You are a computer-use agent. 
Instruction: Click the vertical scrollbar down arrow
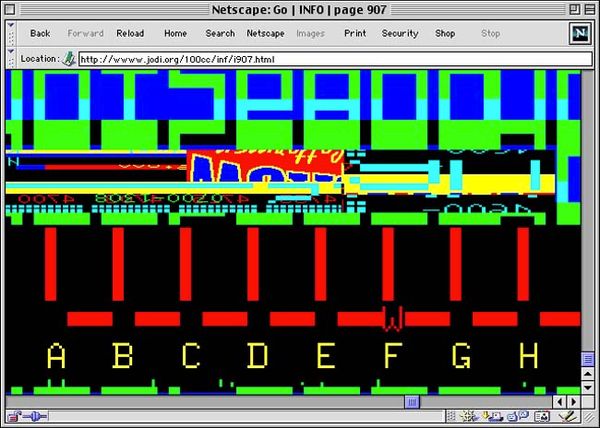pyautogui.click(x=588, y=388)
